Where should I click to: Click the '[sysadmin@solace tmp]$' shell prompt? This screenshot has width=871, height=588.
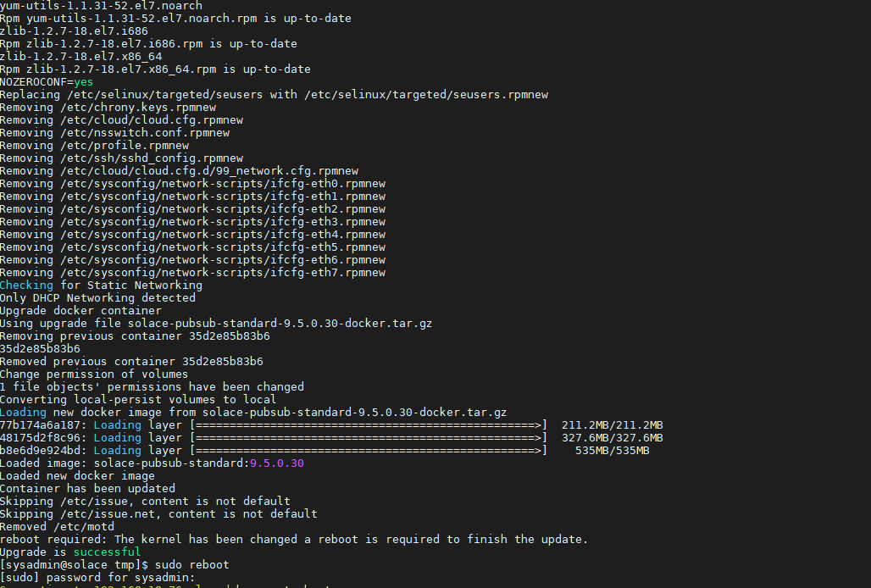coord(73,564)
